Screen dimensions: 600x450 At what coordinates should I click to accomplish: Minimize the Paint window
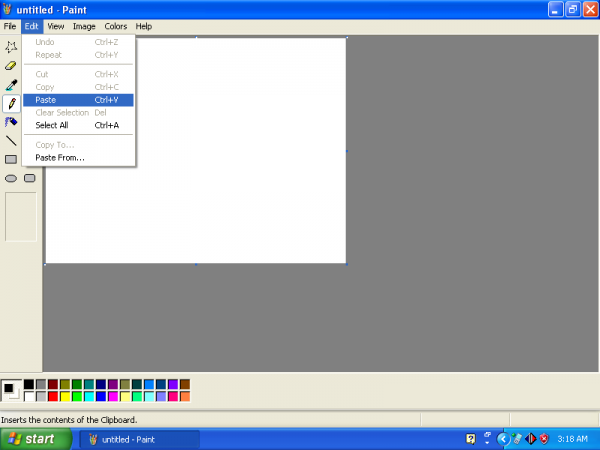tap(556, 10)
